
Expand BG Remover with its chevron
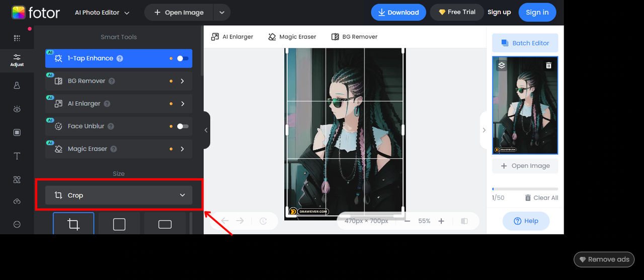tap(182, 81)
